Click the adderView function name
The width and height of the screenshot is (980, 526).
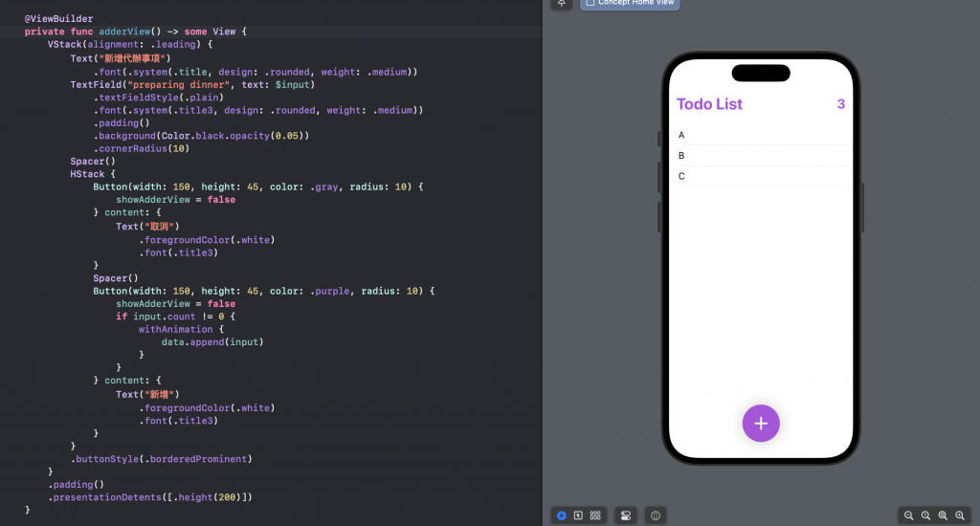tap(124, 32)
